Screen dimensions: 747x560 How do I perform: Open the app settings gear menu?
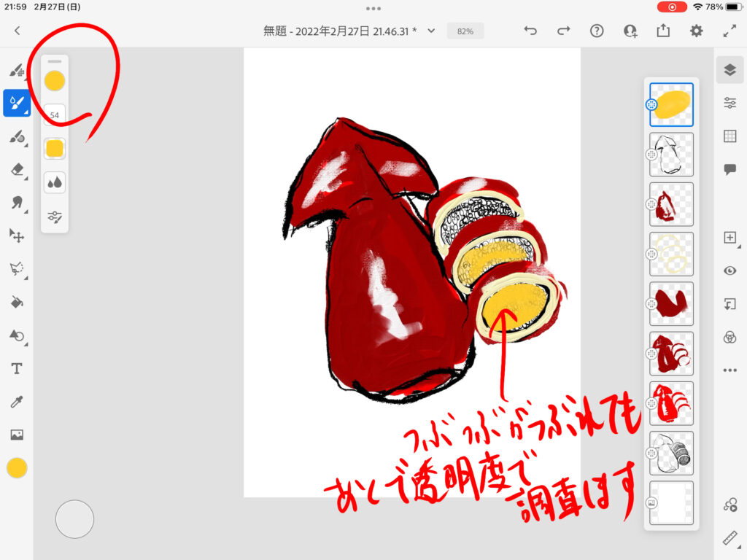pos(697,31)
